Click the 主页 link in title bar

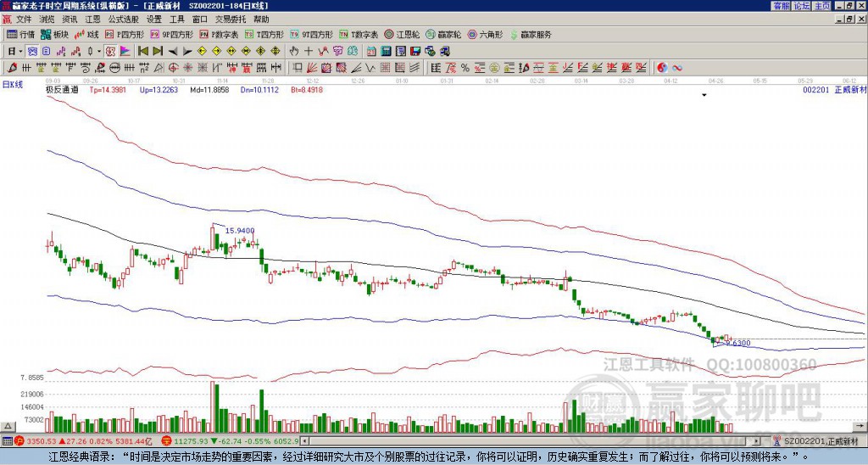(822, 6)
